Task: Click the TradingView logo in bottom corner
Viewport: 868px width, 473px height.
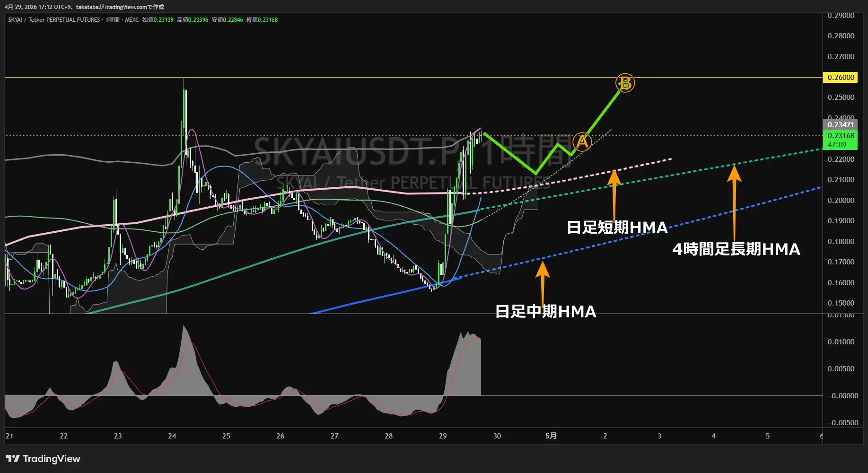Action: click(x=43, y=459)
